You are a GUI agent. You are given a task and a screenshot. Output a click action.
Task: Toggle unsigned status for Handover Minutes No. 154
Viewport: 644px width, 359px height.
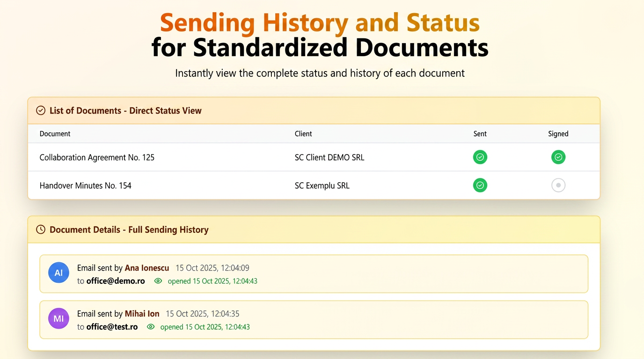click(x=558, y=185)
